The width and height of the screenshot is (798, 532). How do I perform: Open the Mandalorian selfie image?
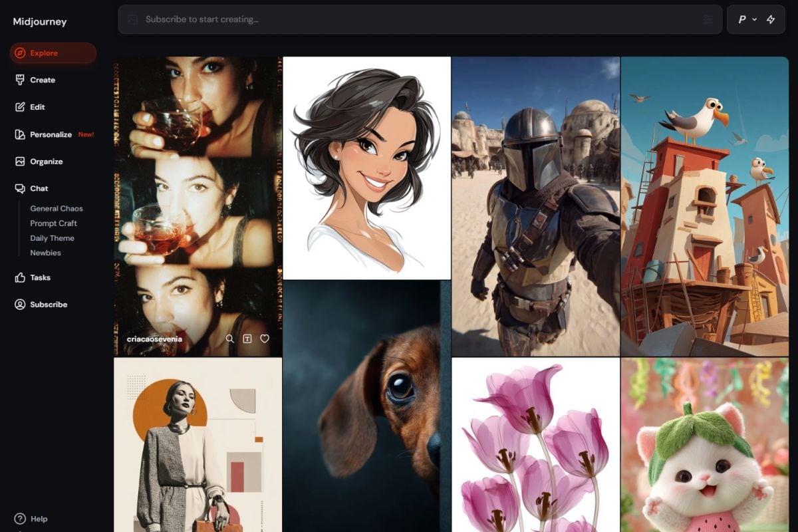point(535,206)
